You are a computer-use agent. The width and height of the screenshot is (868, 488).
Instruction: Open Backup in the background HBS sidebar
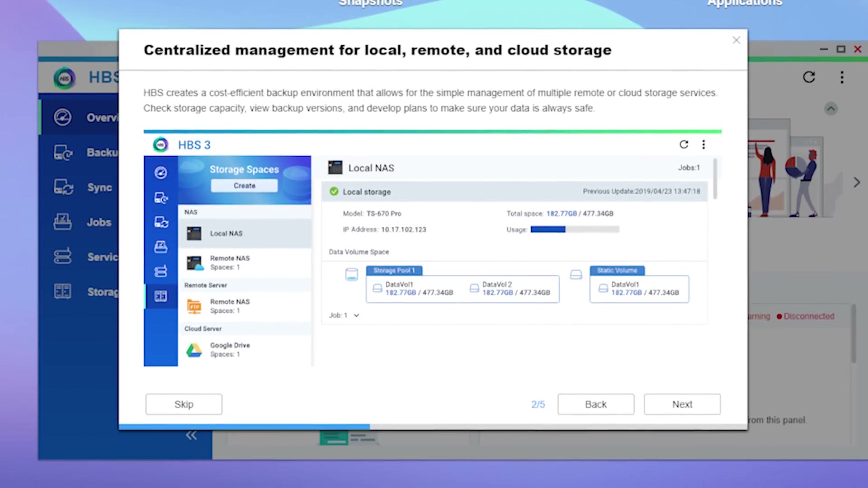pos(80,152)
